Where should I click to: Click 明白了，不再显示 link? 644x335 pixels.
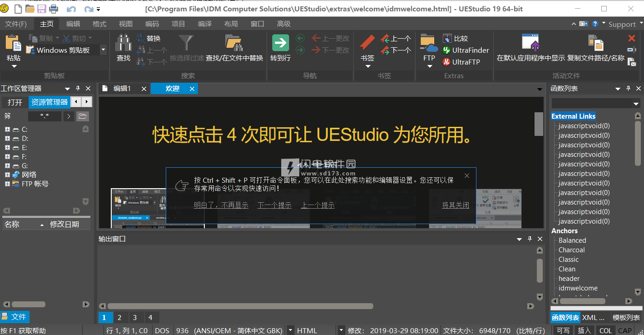(221, 205)
